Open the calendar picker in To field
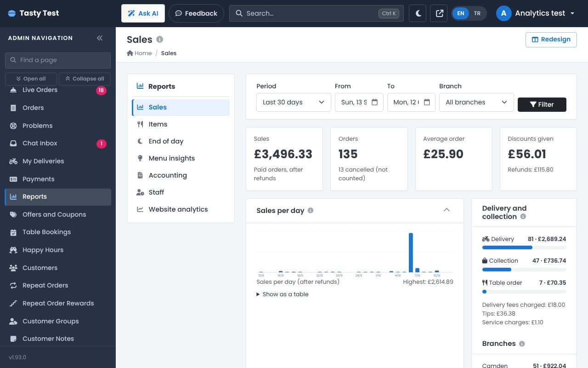 [x=427, y=102]
